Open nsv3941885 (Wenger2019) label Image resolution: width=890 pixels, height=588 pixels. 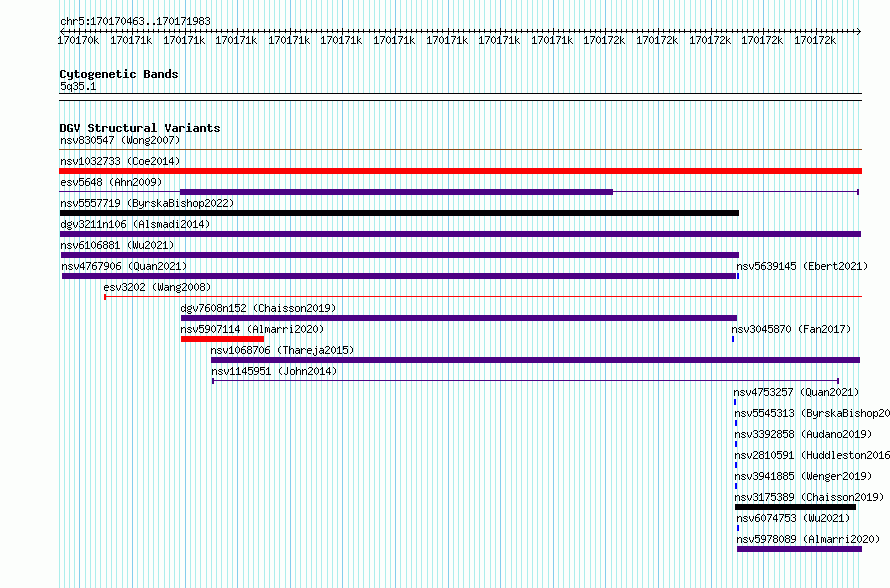(803, 476)
